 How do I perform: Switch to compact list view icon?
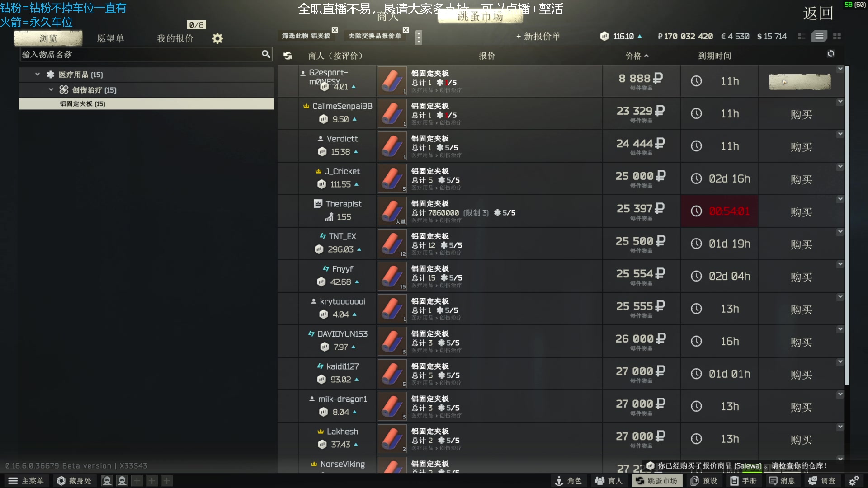pos(802,36)
